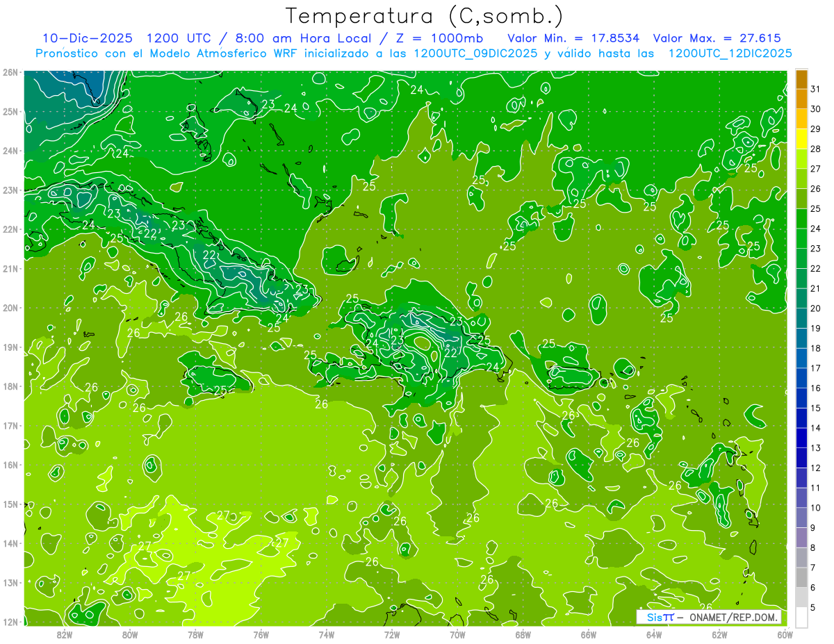834x644 pixels.
Task: Click the '82W' longitude axis label
Action: pos(65,634)
